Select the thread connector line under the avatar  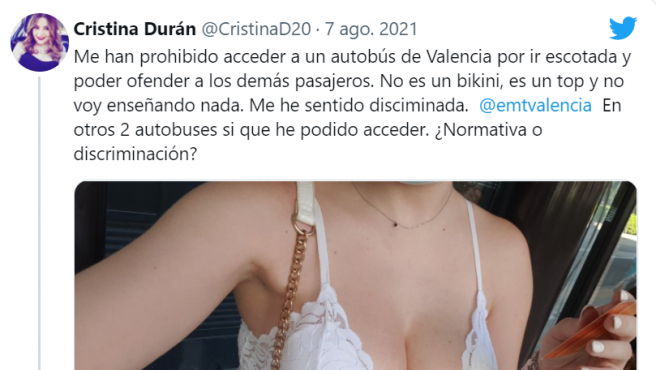point(39,223)
